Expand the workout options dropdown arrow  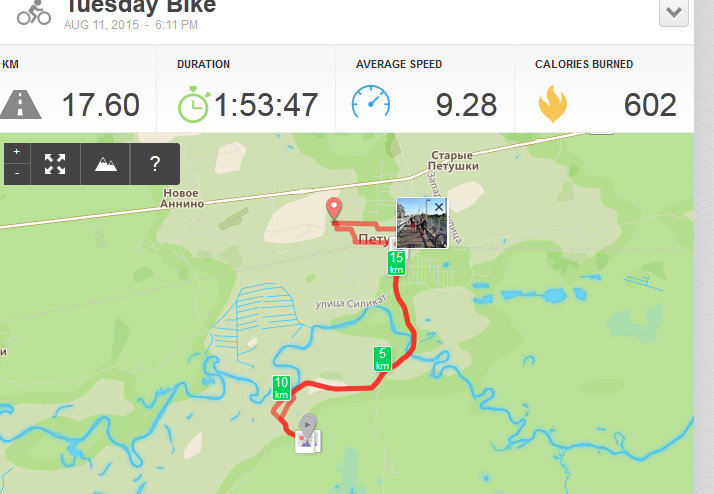click(x=674, y=12)
